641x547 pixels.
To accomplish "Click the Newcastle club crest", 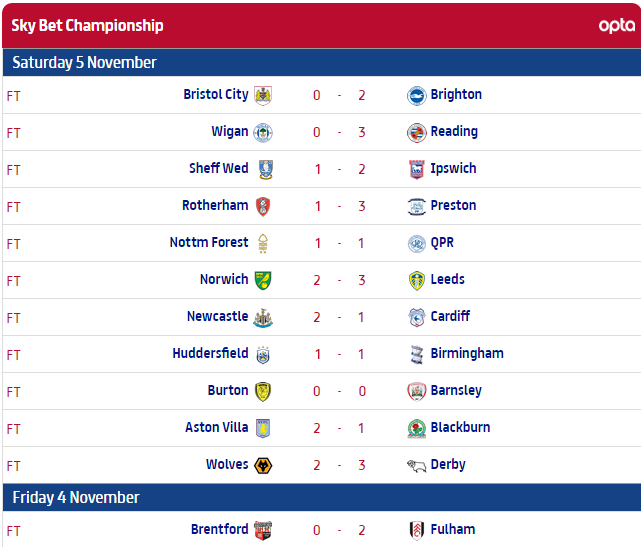I will (x=263, y=318).
